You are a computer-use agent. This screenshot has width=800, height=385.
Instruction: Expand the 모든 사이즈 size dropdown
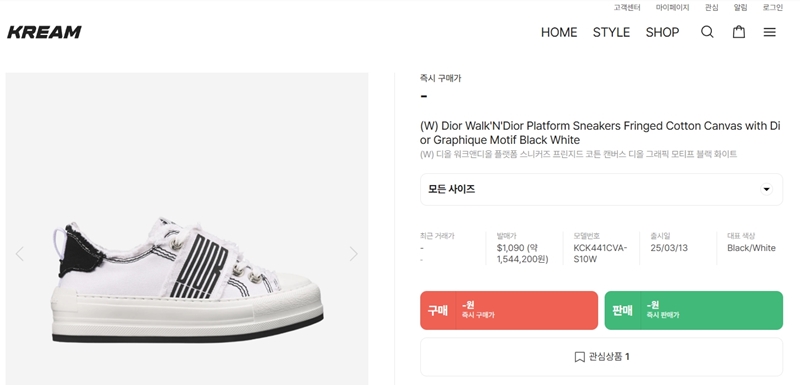coord(601,189)
